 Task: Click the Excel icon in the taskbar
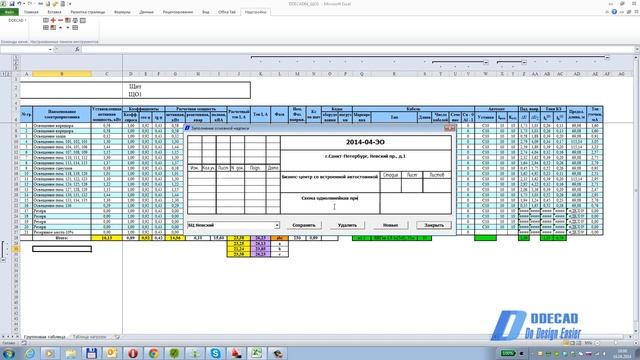(x=257, y=353)
